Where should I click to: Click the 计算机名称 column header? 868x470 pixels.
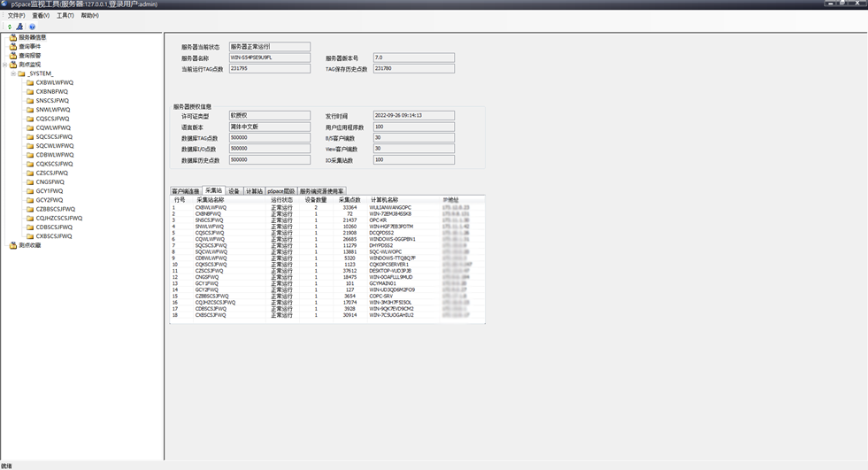385,200
